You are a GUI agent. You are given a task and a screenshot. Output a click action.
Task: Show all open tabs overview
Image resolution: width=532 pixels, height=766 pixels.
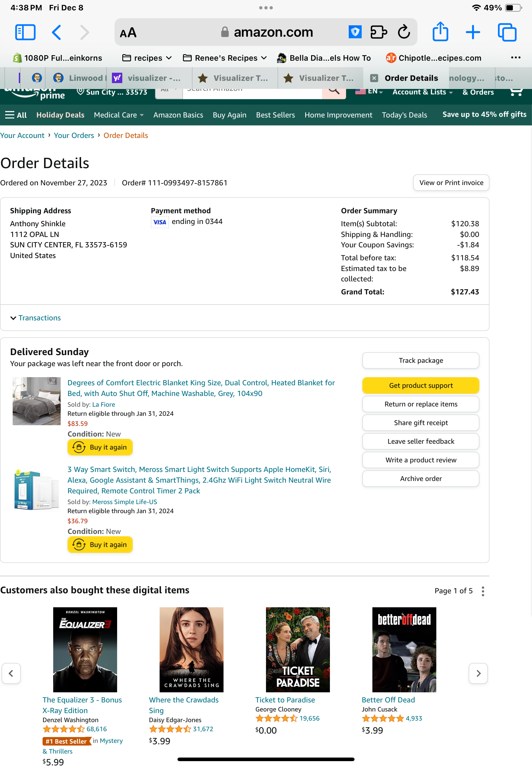(x=507, y=32)
